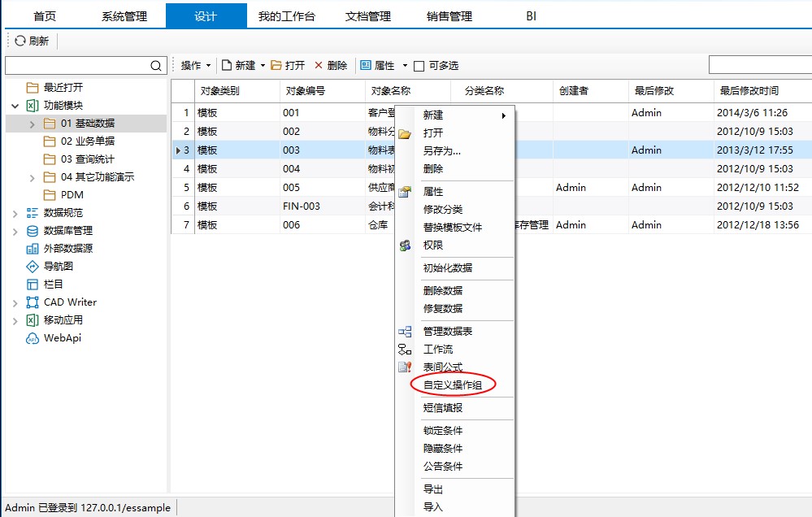The height and width of the screenshot is (517, 812).
Task: Switch to the 我的工作台 tab
Action: tap(286, 16)
